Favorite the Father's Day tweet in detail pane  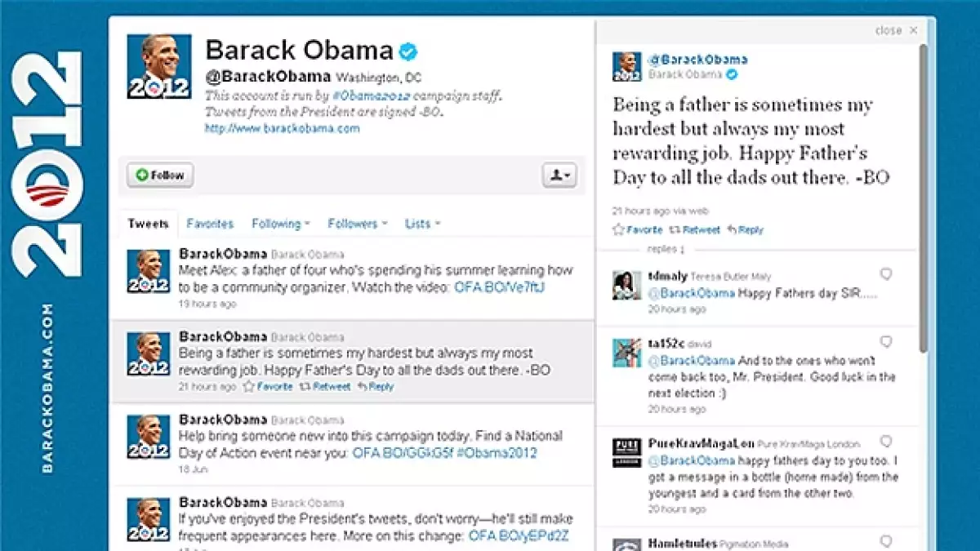pos(638,230)
